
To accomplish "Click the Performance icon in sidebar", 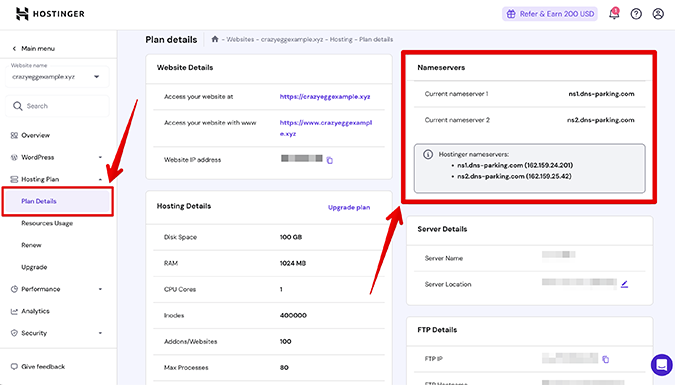I will (x=14, y=289).
